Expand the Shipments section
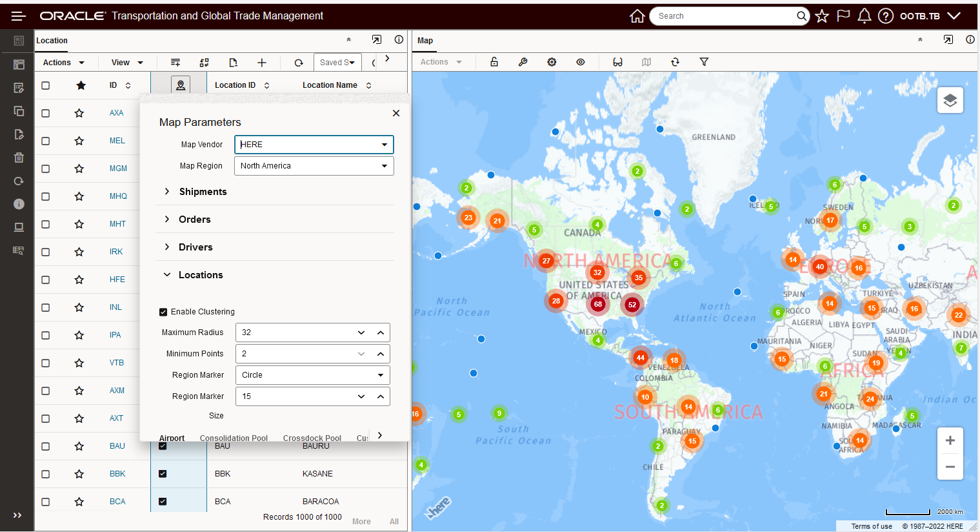Viewport: 980px width, 532px height. (x=203, y=192)
